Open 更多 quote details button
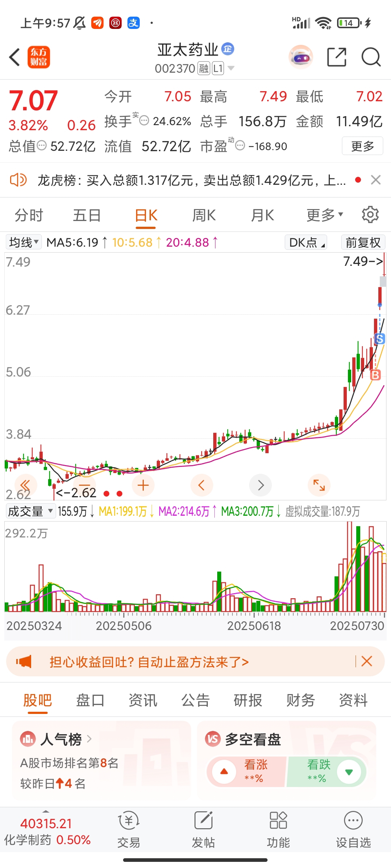 [362, 146]
